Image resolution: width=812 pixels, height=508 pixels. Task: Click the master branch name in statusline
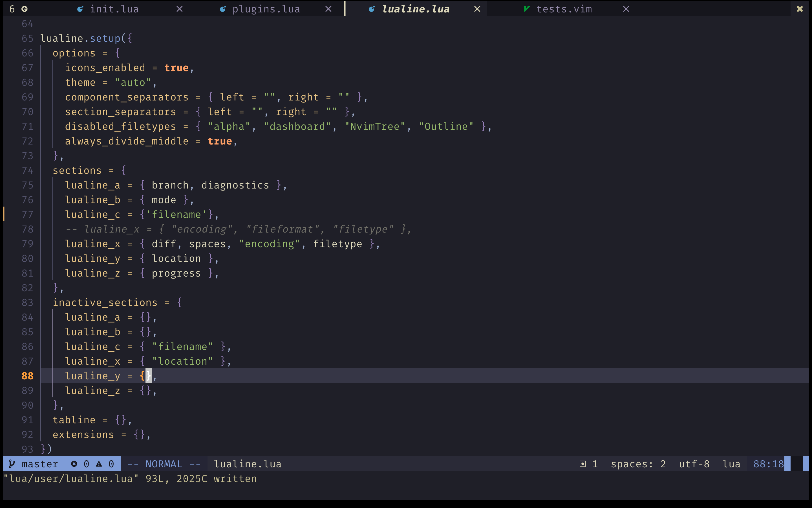point(39,464)
